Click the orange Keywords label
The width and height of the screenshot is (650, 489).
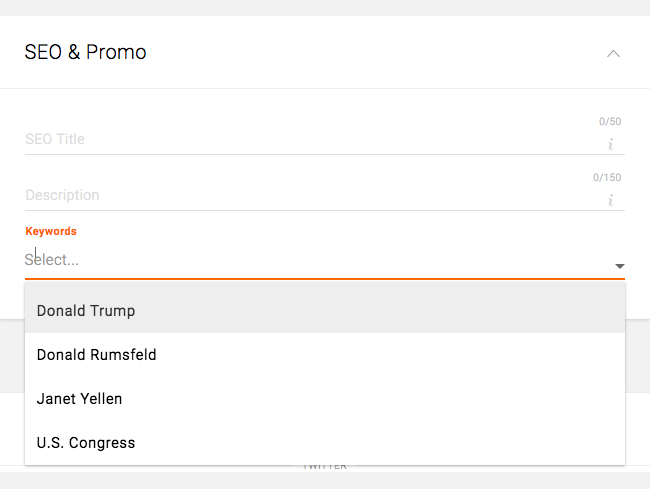tap(51, 231)
